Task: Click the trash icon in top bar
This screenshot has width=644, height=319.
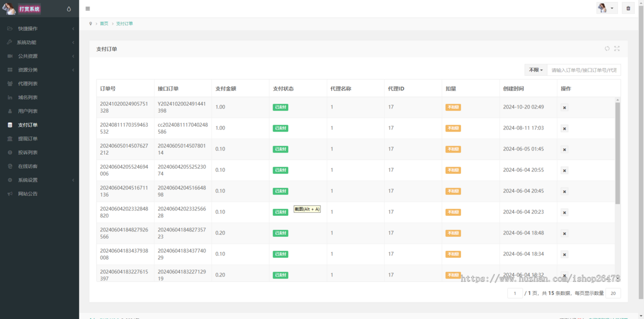Action: (x=628, y=9)
